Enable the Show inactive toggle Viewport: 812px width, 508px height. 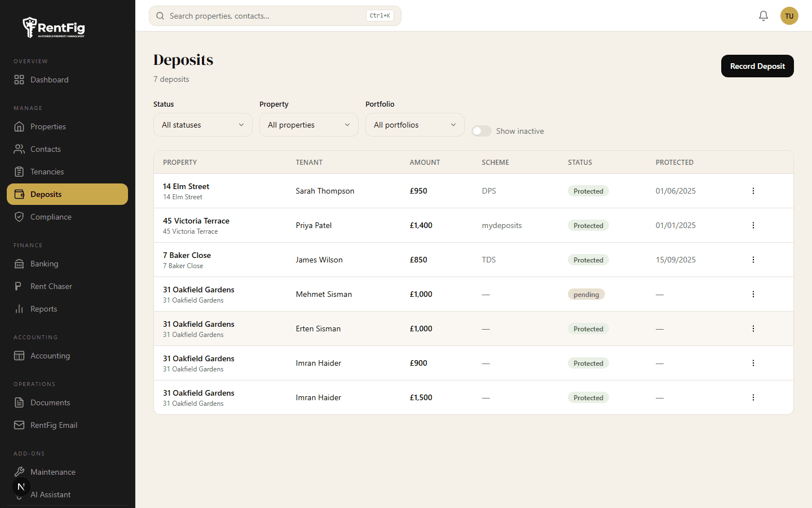click(x=482, y=130)
